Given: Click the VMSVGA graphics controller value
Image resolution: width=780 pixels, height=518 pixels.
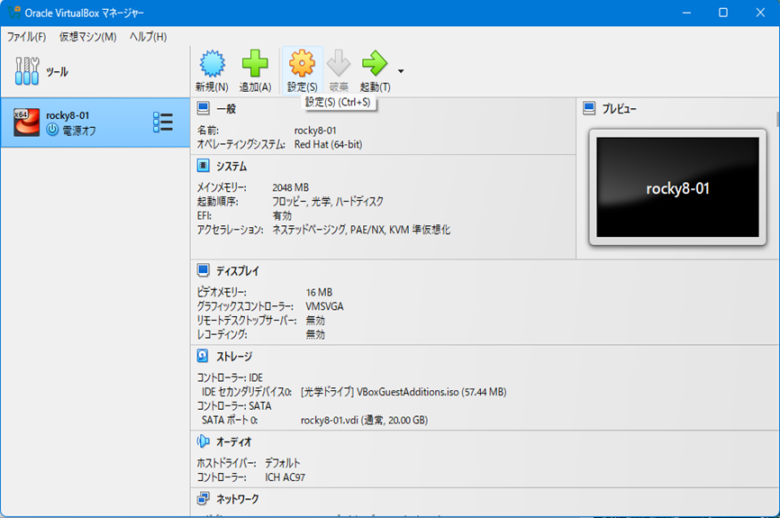Looking at the screenshot, I should click(x=324, y=307).
